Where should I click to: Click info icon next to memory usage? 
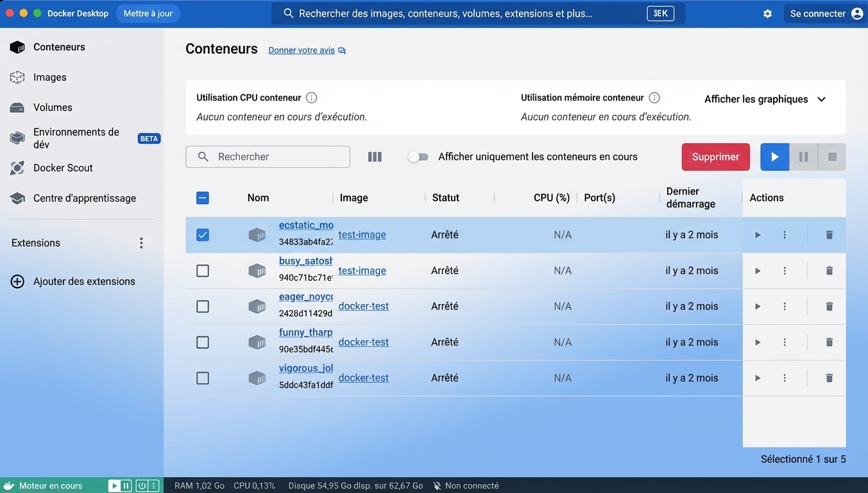coord(654,98)
